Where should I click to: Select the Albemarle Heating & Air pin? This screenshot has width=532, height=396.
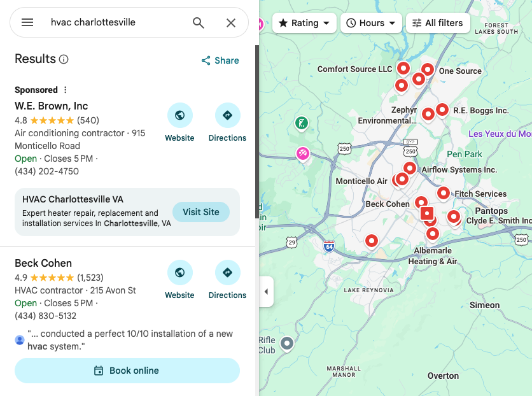433,234
